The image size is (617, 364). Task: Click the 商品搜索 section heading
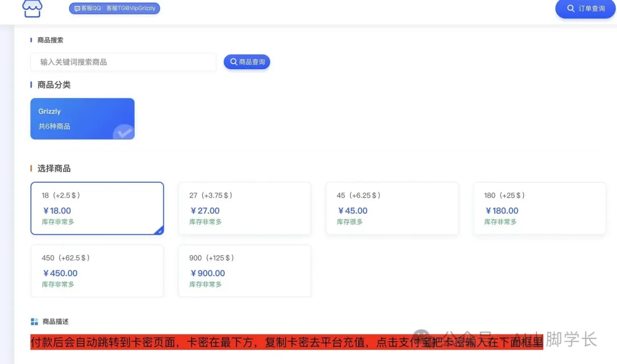click(50, 40)
